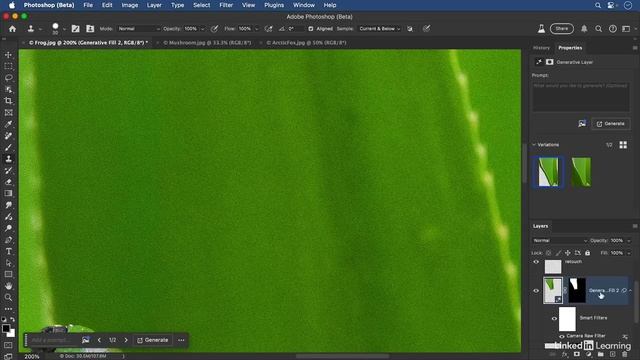Hide the retouch layer
Image resolution: width=640 pixels, height=360 pixels.
(536, 262)
